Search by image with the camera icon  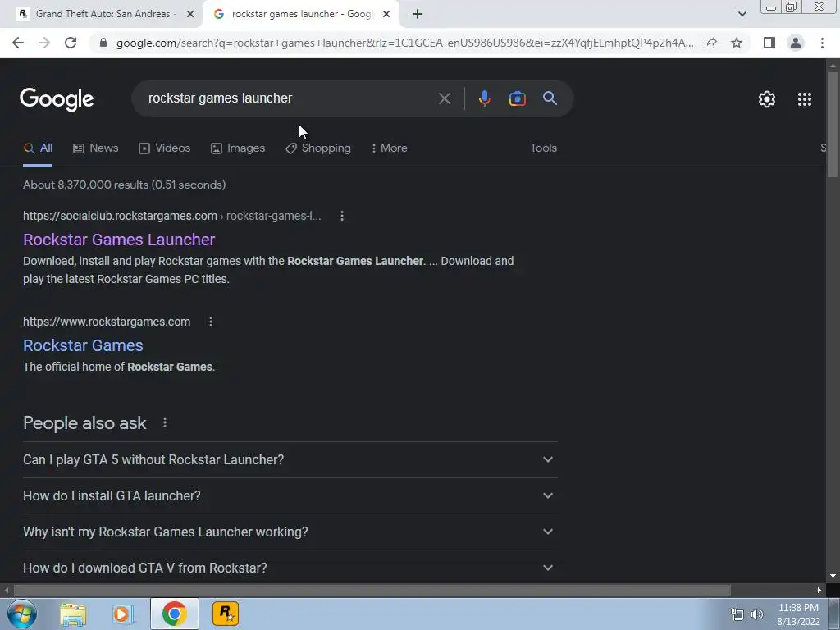coord(517,98)
